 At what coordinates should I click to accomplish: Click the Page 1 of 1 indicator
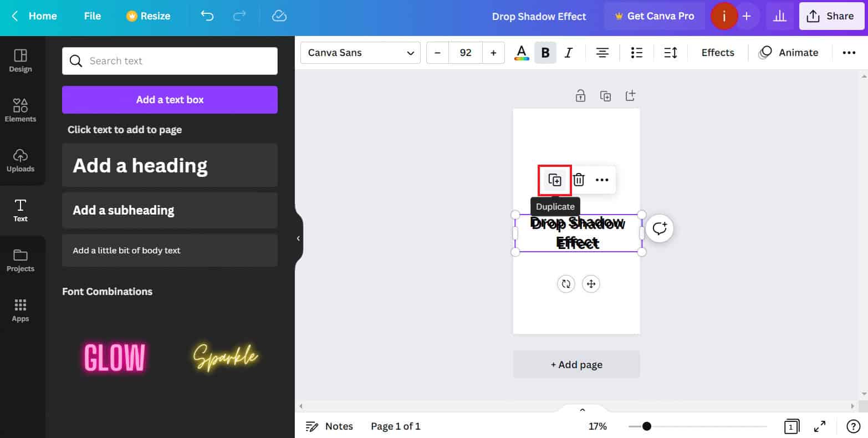tap(396, 426)
